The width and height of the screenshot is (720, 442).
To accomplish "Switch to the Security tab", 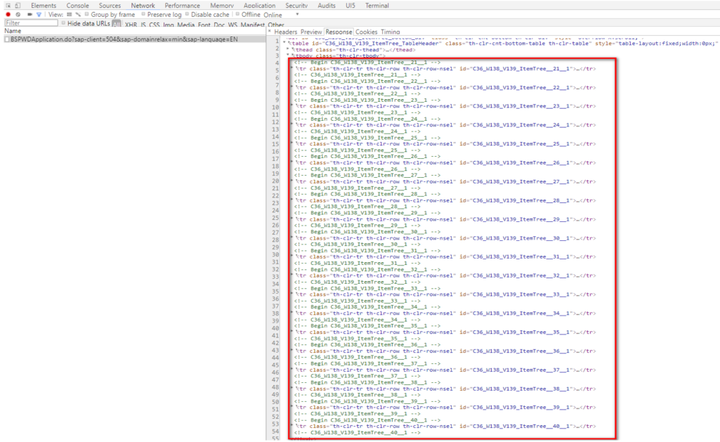I will coord(296,6).
